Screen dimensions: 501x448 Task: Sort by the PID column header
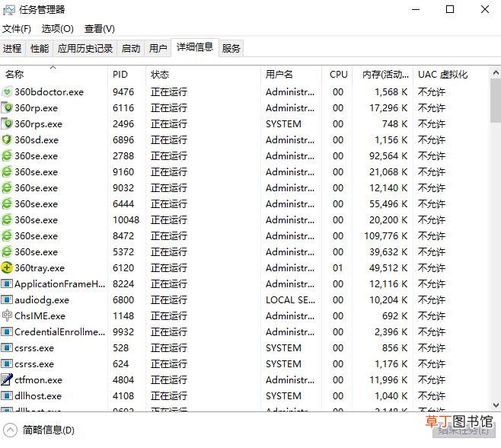pos(127,75)
